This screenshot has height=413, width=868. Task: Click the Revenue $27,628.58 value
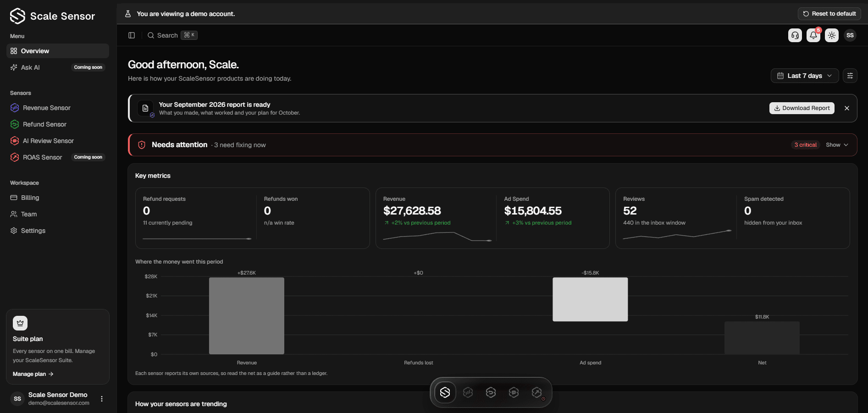(x=412, y=211)
